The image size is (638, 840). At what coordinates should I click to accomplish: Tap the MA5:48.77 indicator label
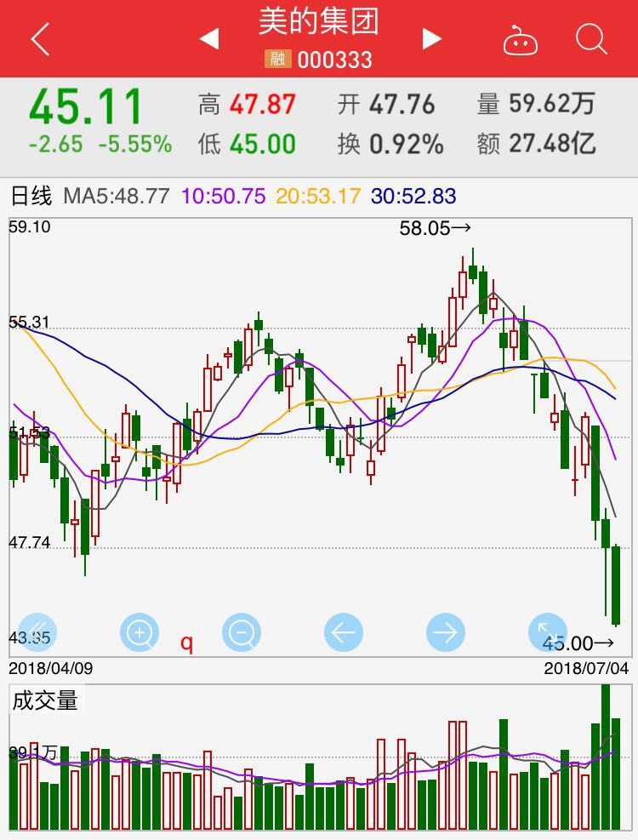coord(117,196)
